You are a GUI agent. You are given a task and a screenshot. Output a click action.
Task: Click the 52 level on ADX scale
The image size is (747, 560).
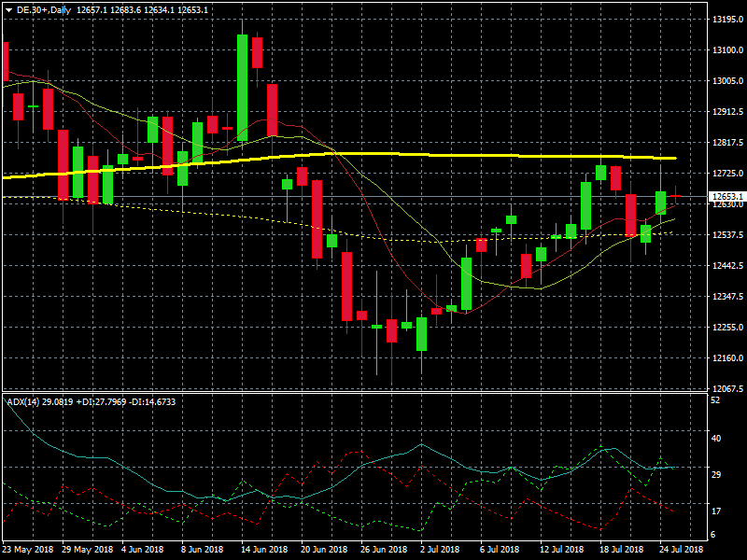(714, 400)
